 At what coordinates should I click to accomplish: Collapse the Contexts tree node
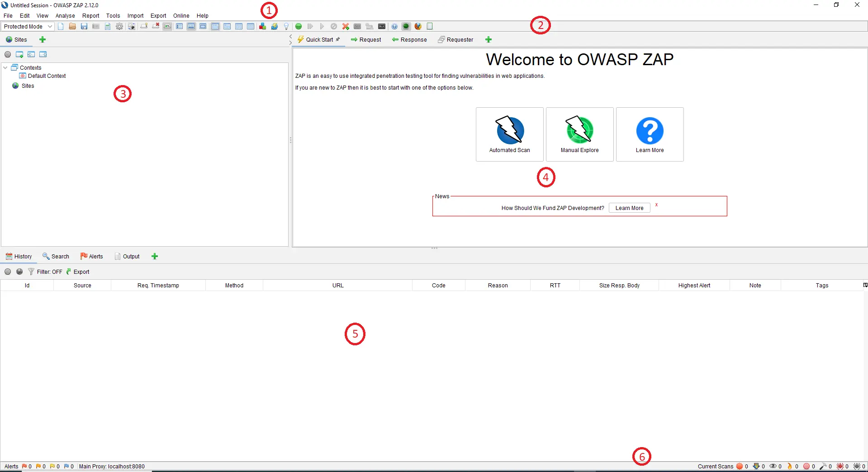click(5, 67)
